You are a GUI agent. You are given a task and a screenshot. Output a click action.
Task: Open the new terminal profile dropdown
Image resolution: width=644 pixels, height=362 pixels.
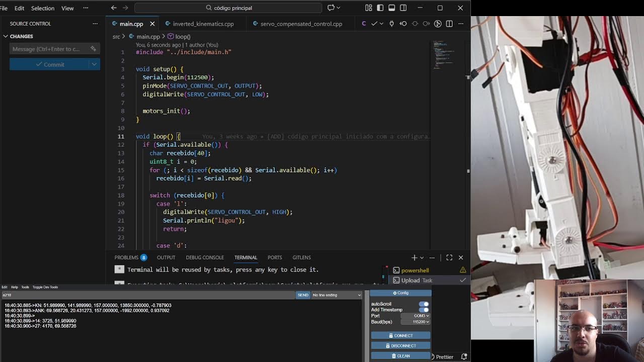[x=422, y=257]
